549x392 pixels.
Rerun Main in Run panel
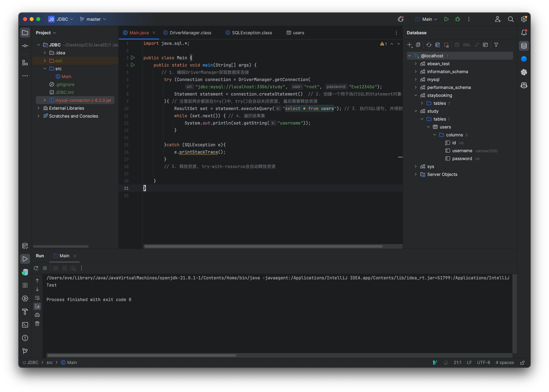pyautogui.click(x=36, y=268)
